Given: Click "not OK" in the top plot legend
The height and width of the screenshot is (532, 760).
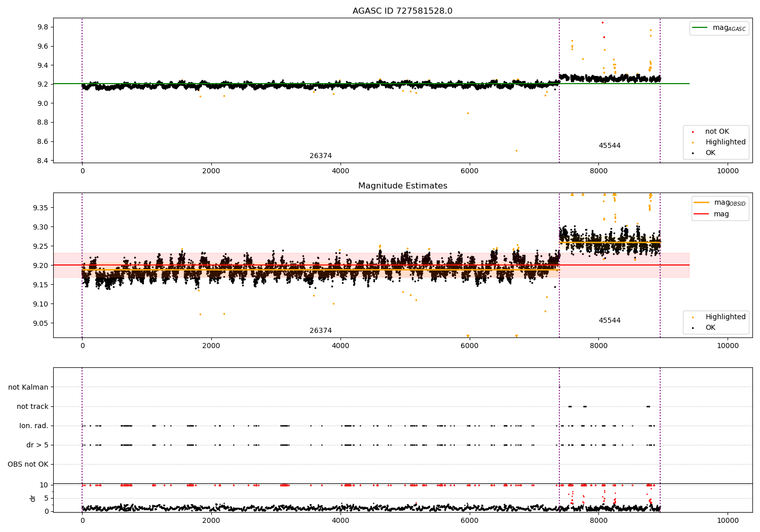Looking at the screenshot, I should (717, 132).
